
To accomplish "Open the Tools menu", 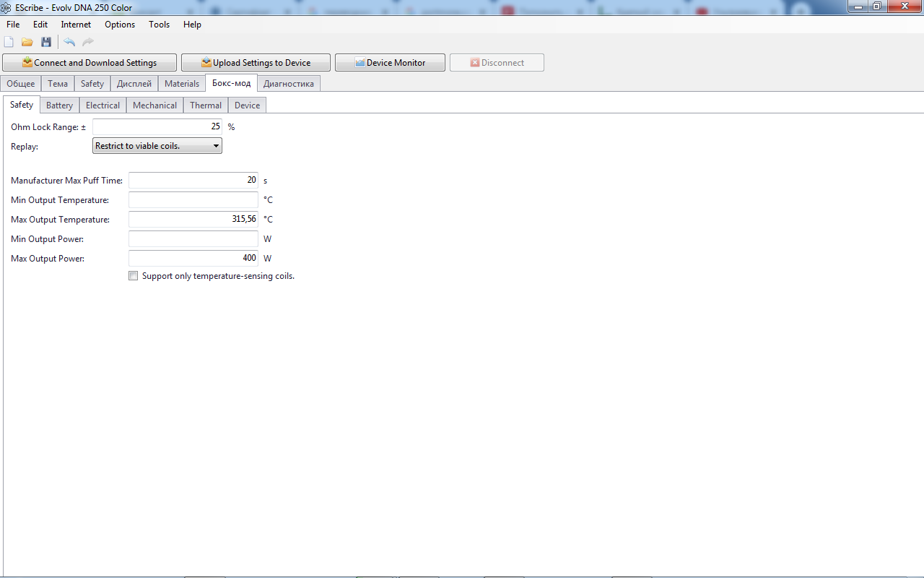I will click(159, 25).
